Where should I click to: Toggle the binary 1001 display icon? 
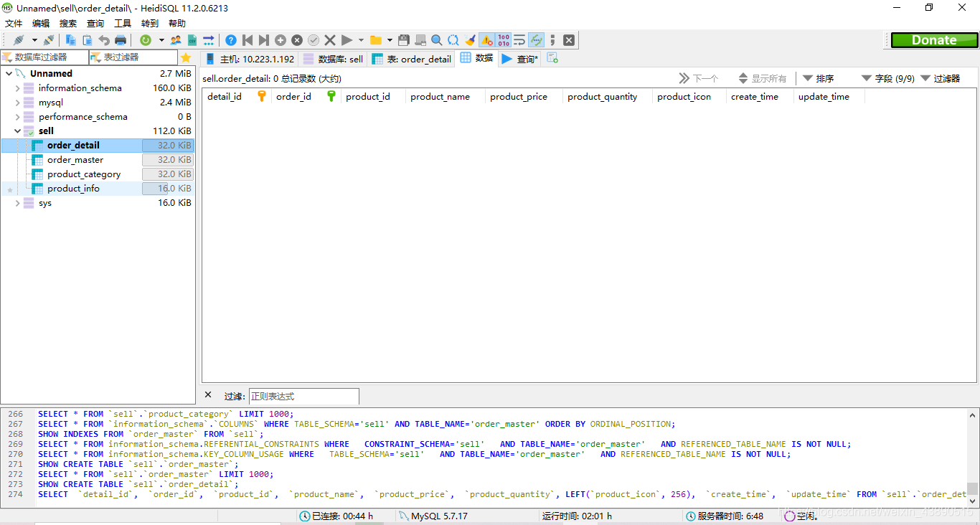pos(504,40)
